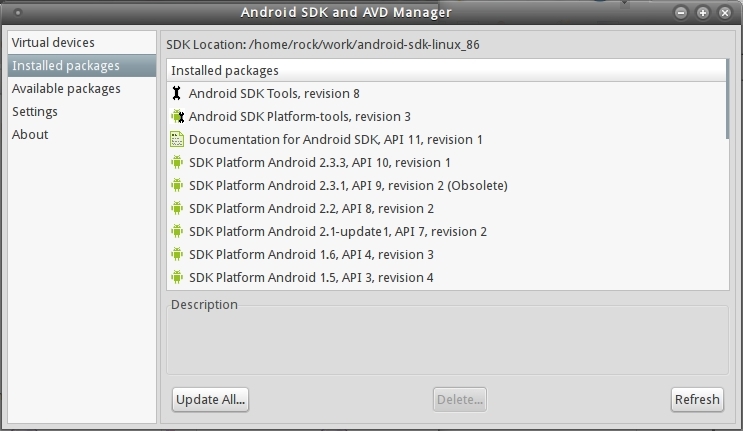Viewport: 743px width, 431px height.
Task: Click the disabled Delete... button
Action: (x=460, y=399)
